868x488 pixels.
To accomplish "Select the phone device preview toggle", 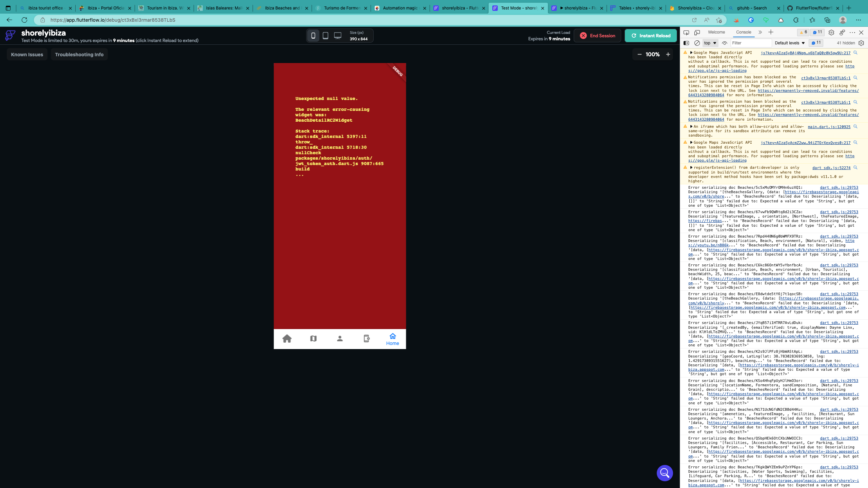I will (313, 35).
